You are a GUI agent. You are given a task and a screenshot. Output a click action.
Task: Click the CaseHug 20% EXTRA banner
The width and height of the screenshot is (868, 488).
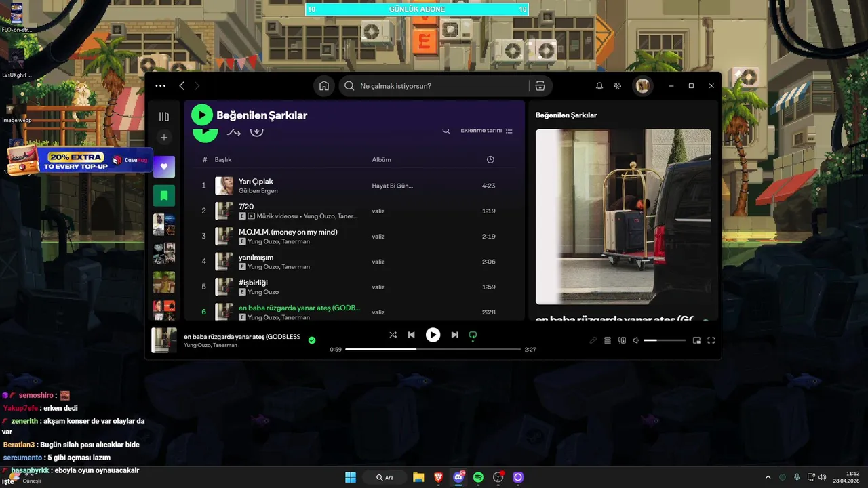[80, 161]
